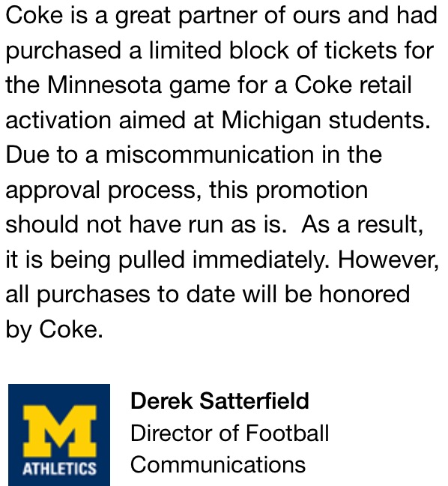Click the phrase Minnesota game

point(139,85)
